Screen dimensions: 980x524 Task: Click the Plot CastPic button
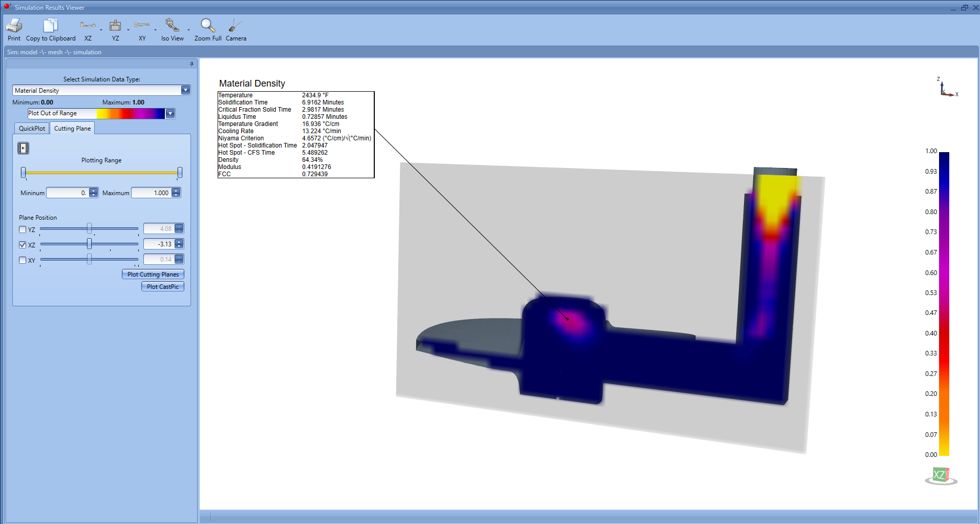coord(163,287)
